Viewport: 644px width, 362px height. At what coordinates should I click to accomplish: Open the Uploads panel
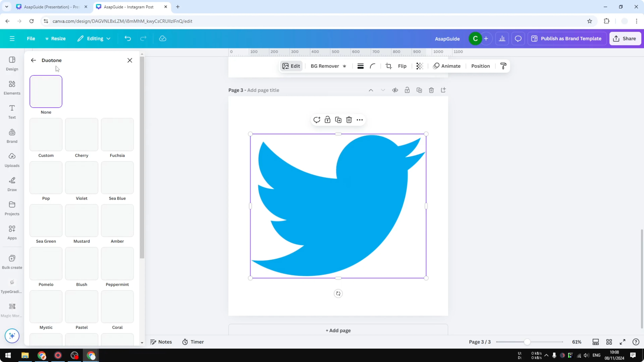[12, 160]
